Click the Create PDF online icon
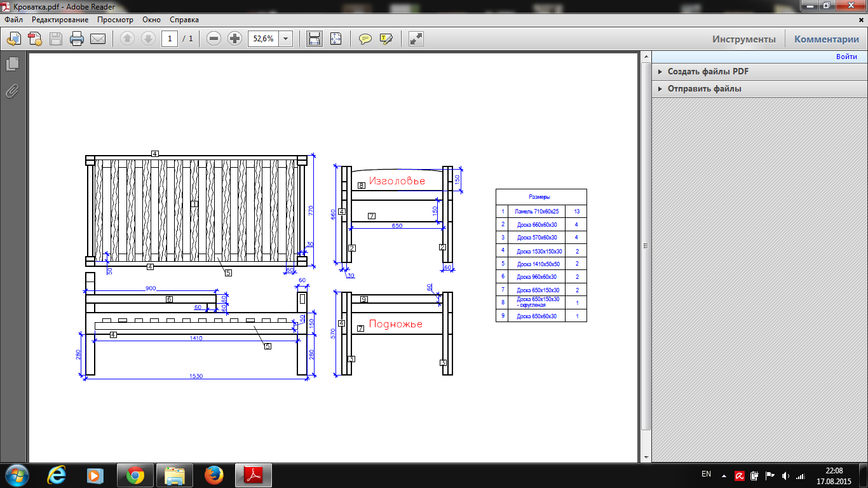 34,39
